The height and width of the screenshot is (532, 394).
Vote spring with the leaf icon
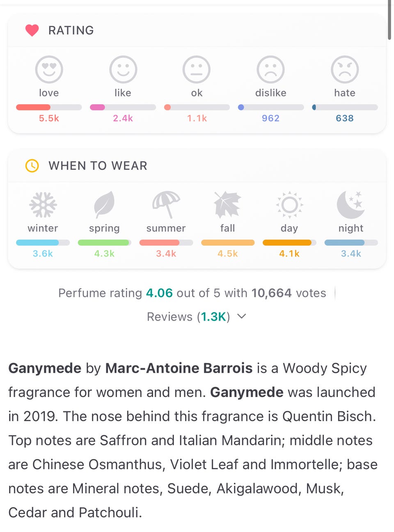point(104,204)
